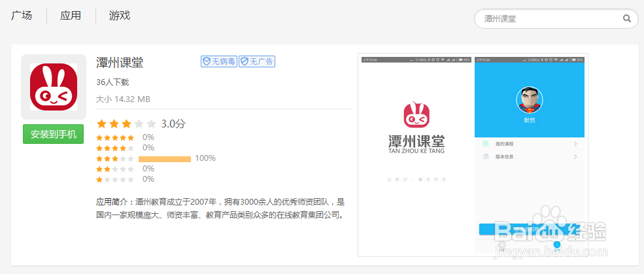This screenshot has width=644, height=274.
Task: Click the 大小 14.32 MB text
Action: (x=123, y=99)
